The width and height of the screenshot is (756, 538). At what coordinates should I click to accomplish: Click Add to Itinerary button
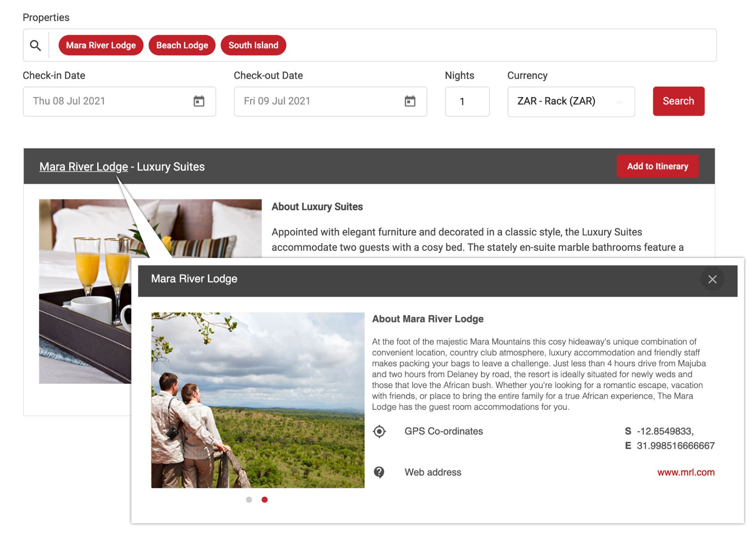[656, 166]
